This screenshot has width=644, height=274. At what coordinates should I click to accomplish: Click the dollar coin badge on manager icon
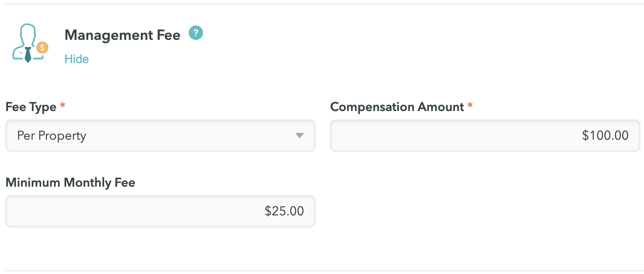pos(42,47)
